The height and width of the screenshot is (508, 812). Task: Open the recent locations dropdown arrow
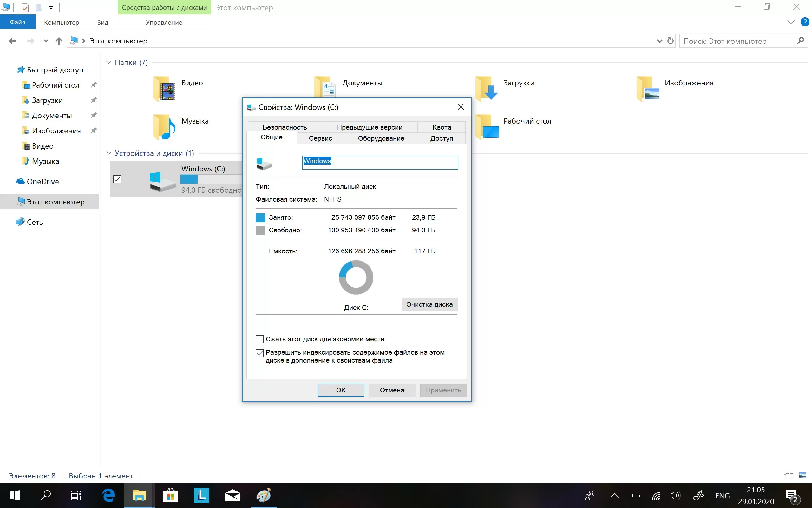pos(46,41)
